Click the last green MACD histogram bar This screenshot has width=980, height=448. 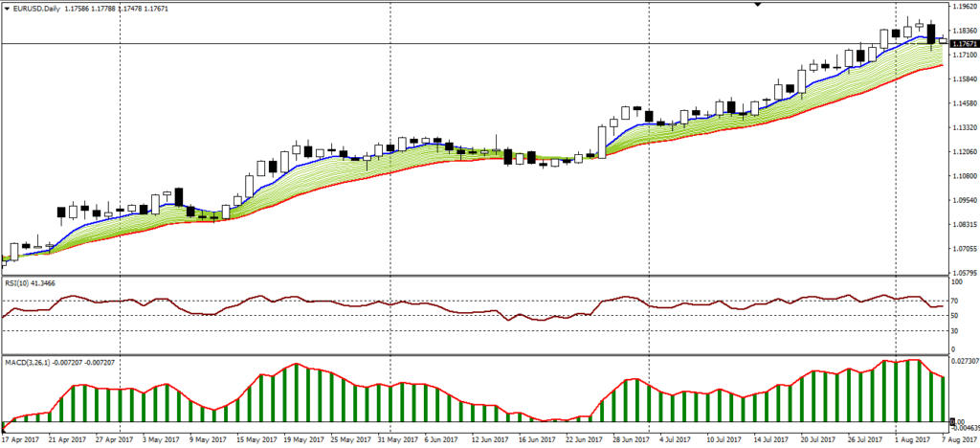tap(943, 400)
